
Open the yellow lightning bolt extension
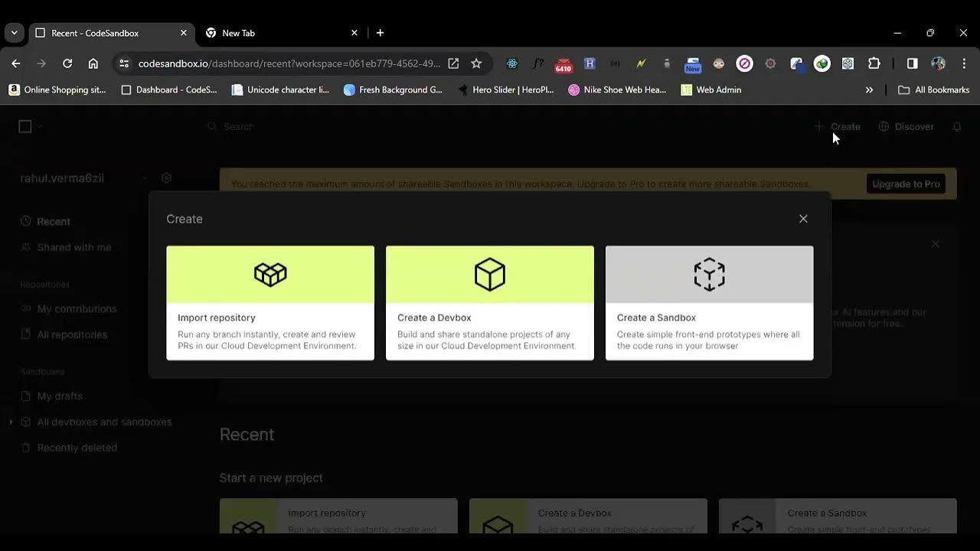(x=641, y=64)
